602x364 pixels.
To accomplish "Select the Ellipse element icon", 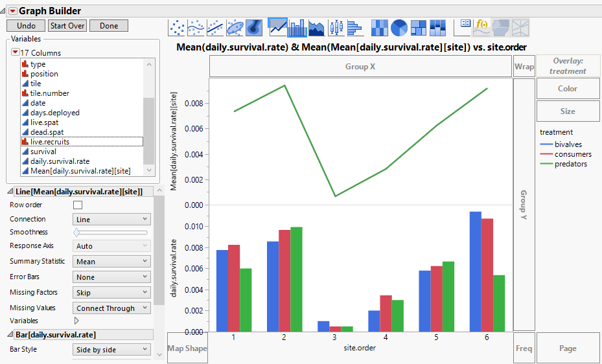I will (x=235, y=28).
